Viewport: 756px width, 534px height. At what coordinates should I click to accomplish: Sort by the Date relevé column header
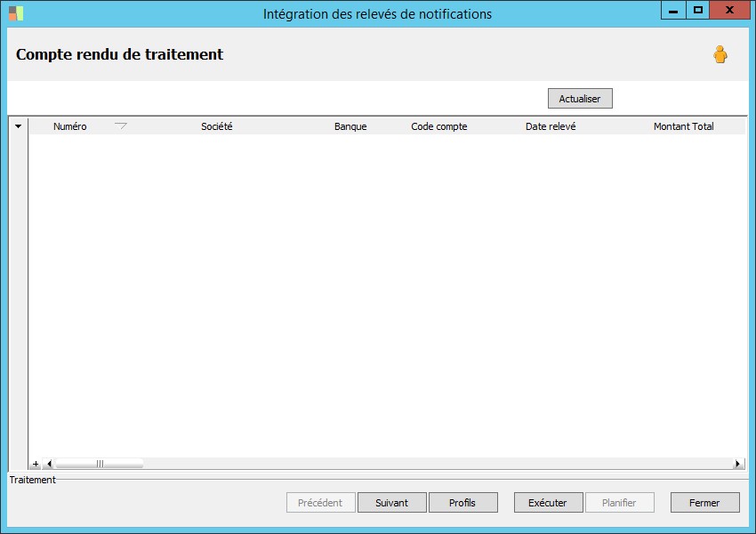tap(551, 126)
